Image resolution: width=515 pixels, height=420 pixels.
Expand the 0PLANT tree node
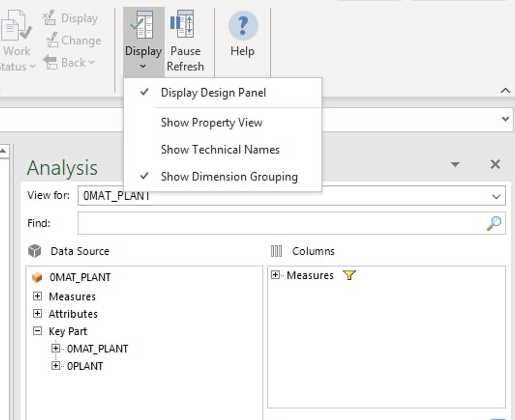pyautogui.click(x=55, y=366)
